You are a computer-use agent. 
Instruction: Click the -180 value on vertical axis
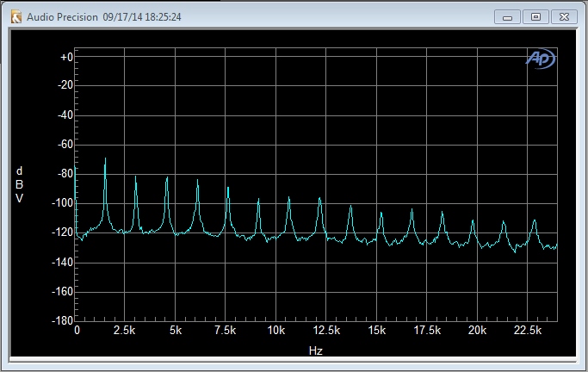(62, 320)
